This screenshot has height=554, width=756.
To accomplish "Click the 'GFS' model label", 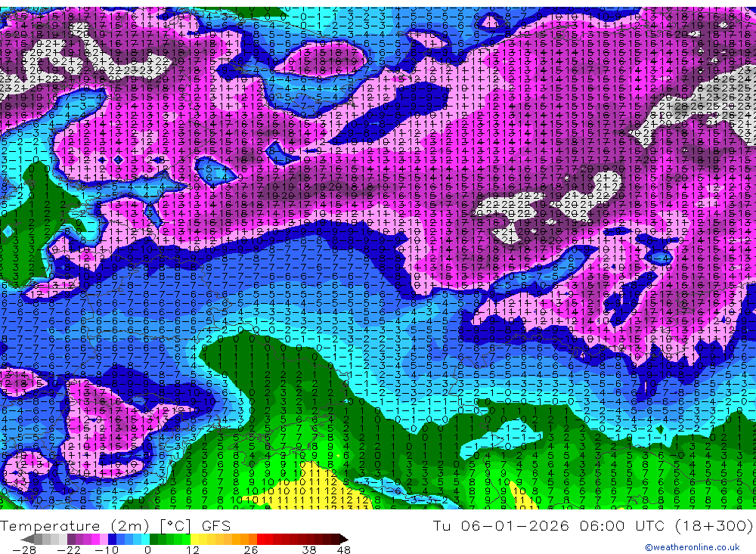I will click(216, 526).
